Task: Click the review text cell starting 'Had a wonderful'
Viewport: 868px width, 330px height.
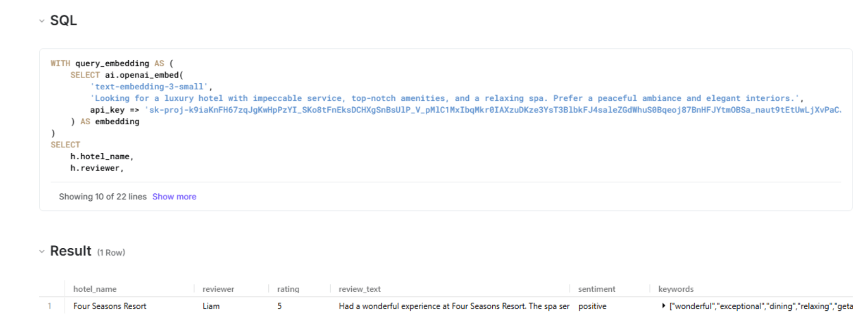Action: [454, 306]
